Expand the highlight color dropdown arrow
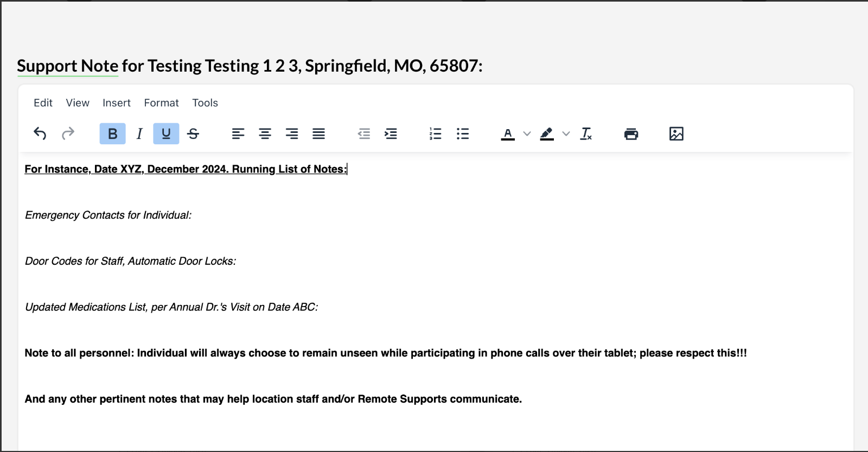 (566, 133)
